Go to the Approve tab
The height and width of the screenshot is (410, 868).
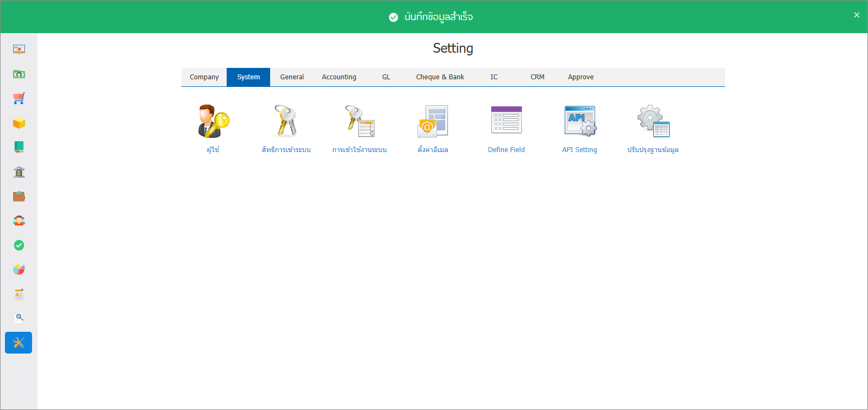[580, 77]
